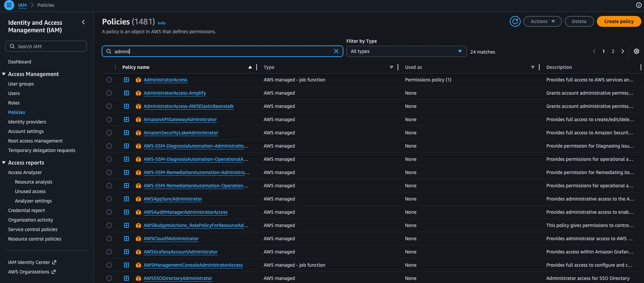The height and width of the screenshot is (283, 644).
Task: Select the AWSGrafanaAccountAdministrator radio button
Action: pyautogui.click(x=109, y=252)
